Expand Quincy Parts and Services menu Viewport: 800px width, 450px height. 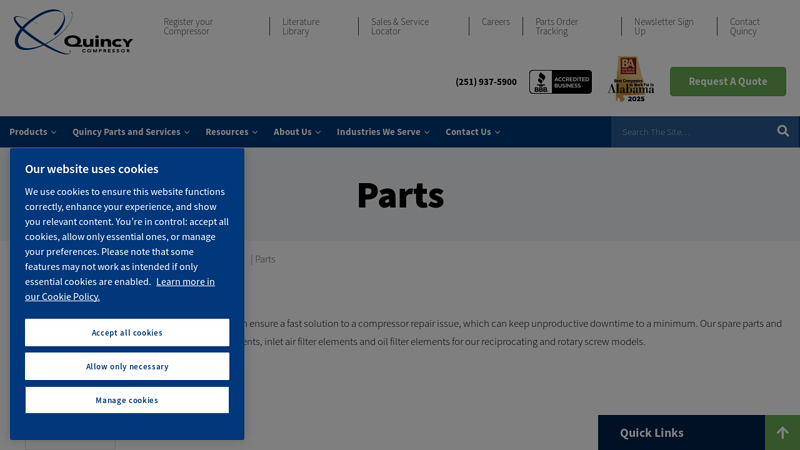131,132
